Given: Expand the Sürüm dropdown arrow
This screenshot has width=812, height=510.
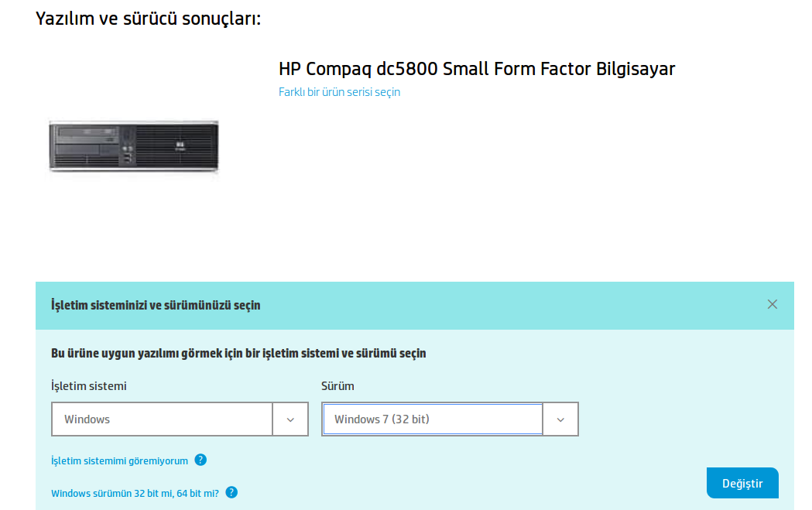Looking at the screenshot, I should (x=560, y=419).
